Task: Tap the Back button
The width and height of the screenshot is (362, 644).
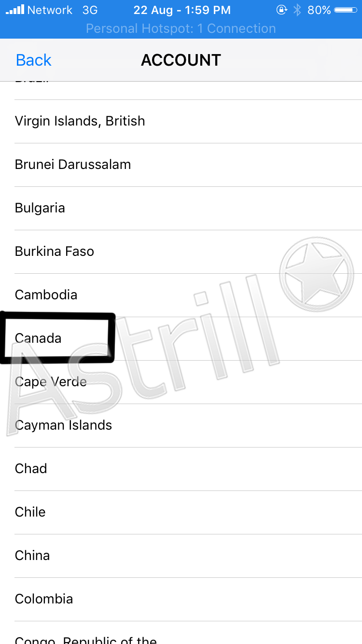Action: pyautogui.click(x=33, y=60)
